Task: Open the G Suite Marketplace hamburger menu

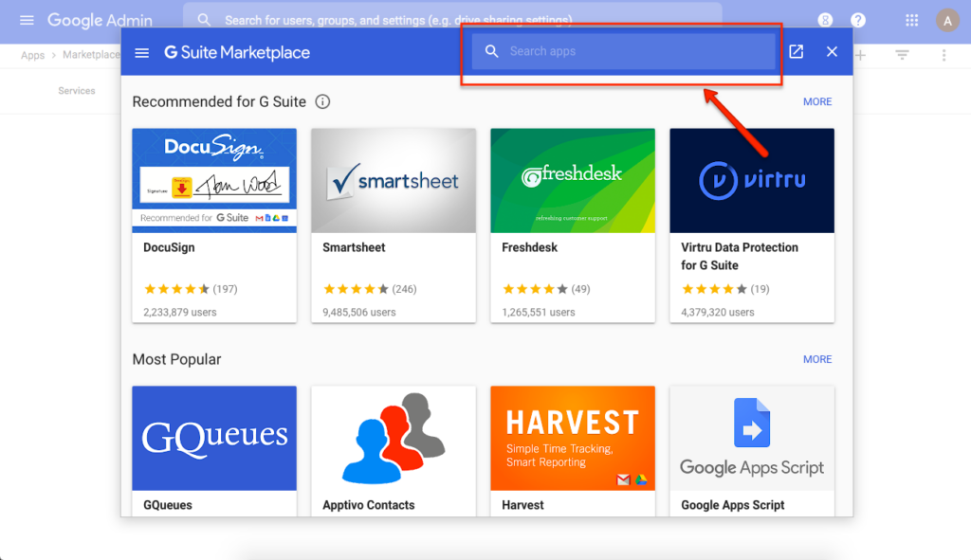Action: pyautogui.click(x=142, y=53)
